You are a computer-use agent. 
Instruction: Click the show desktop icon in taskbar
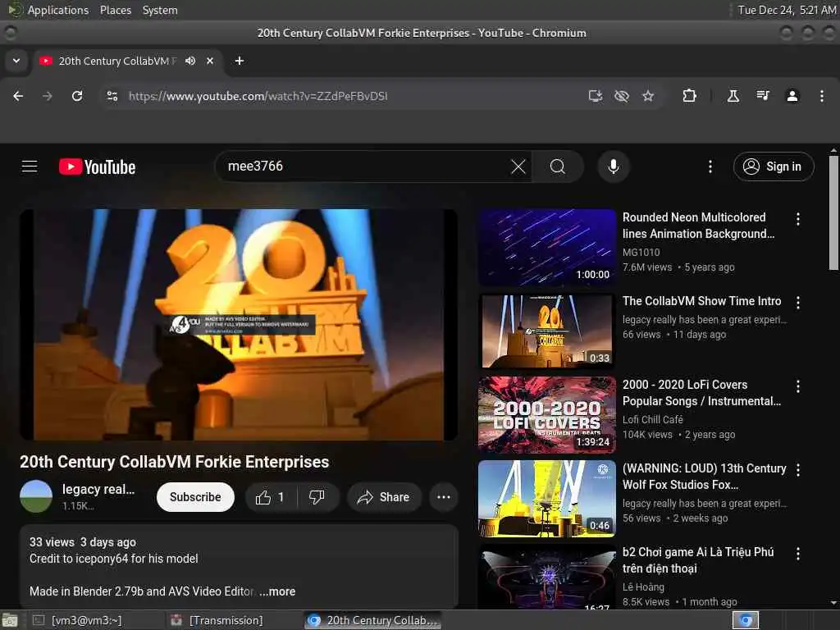[10, 620]
